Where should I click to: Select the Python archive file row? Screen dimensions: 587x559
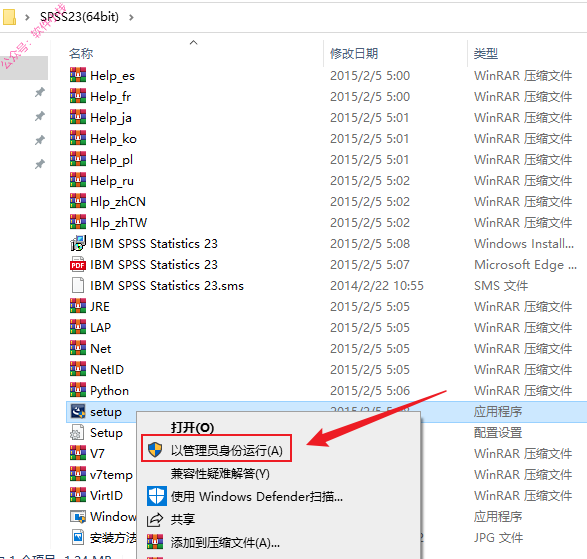pyautogui.click(x=326, y=391)
